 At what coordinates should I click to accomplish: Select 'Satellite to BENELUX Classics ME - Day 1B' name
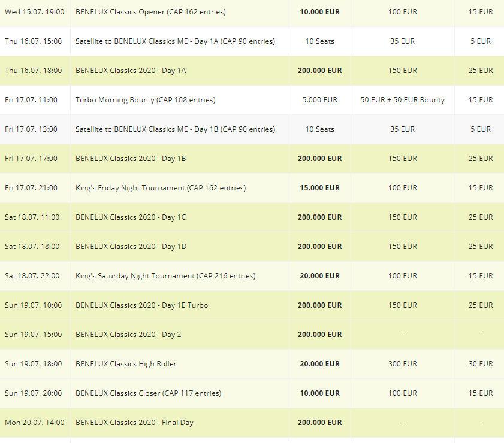pos(175,129)
